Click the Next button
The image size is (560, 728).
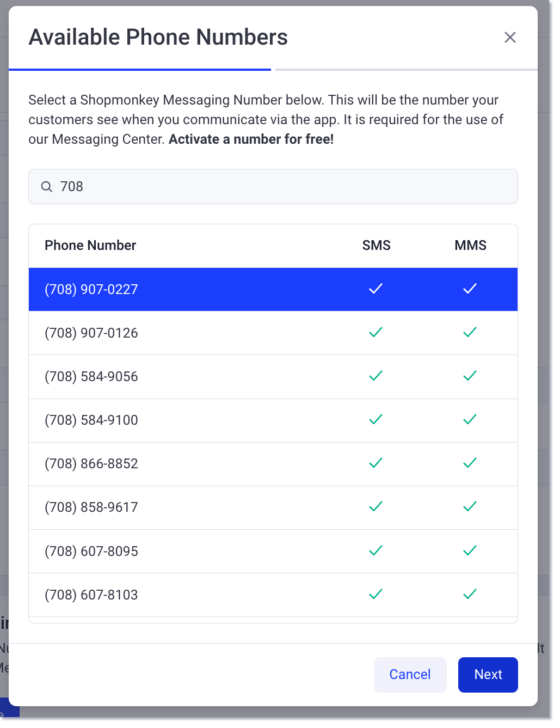click(x=488, y=675)
